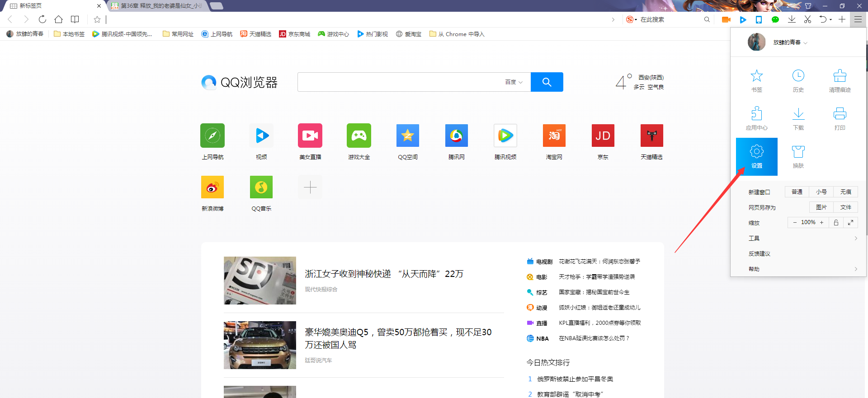Click the 在此搜索 search box
The image size is (868, 398).
click(x=669, y=19)
